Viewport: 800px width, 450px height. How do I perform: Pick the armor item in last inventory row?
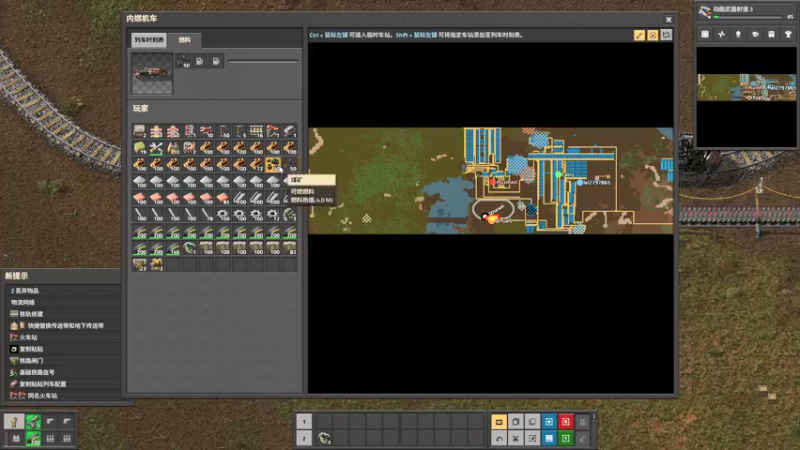pos(156,264)
